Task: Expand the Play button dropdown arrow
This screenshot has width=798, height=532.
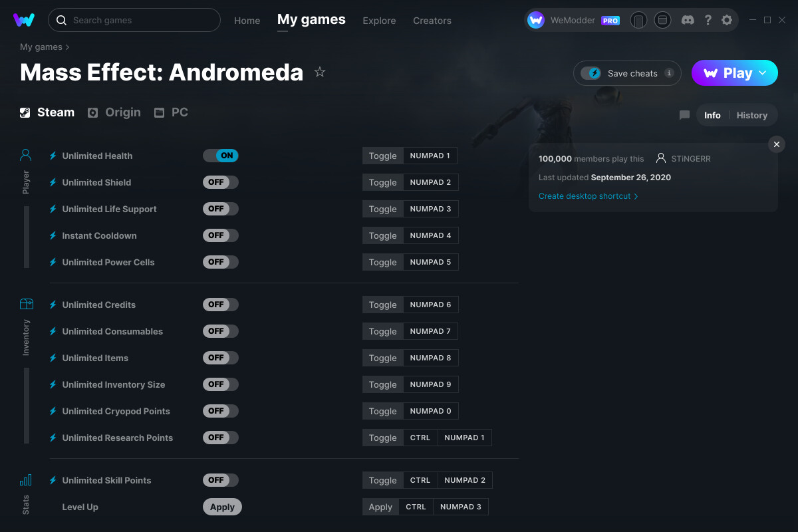Action: coord(763,73)
